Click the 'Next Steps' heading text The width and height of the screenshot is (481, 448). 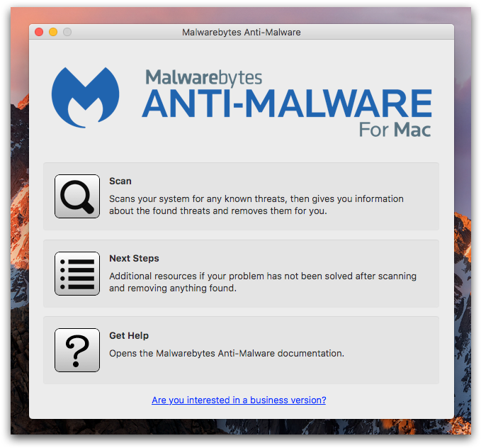134,259
